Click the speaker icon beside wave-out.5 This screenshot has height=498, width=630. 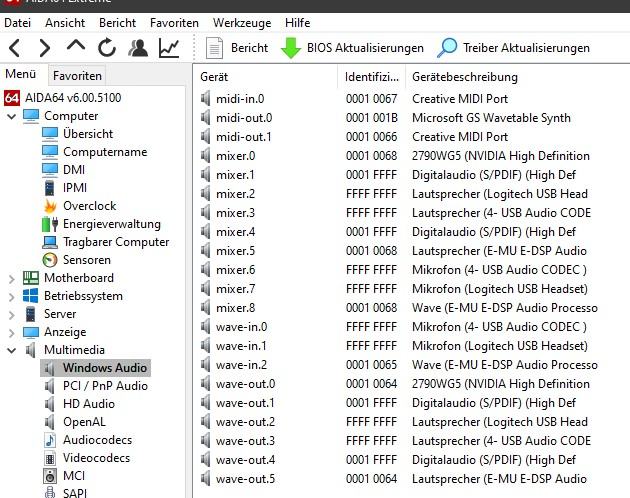click(206, 479)
